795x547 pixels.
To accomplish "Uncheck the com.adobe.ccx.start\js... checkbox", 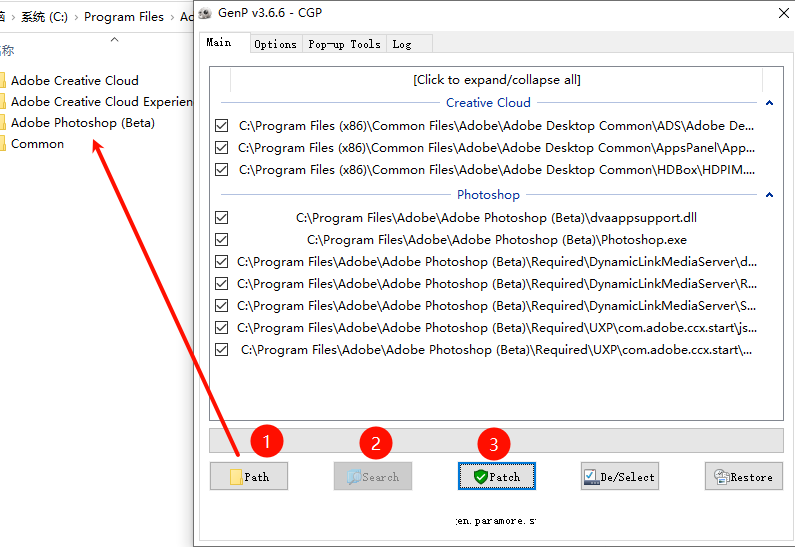I will tap(222, 327).
